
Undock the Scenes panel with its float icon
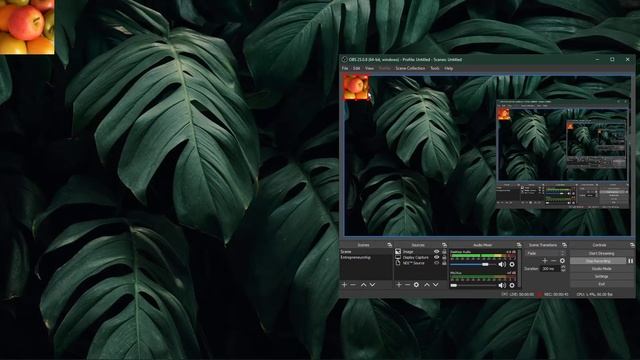[x=389, y=245]
